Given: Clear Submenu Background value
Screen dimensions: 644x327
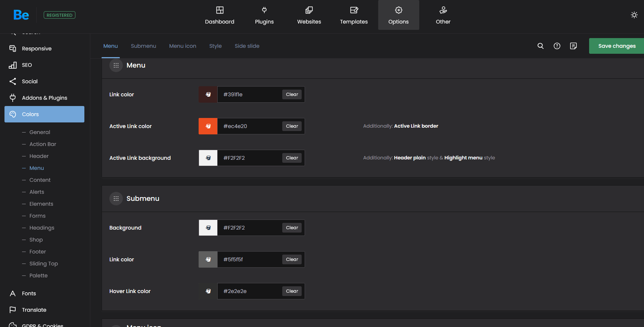Looking at the screenshot, I should click(x=292, y=228).
